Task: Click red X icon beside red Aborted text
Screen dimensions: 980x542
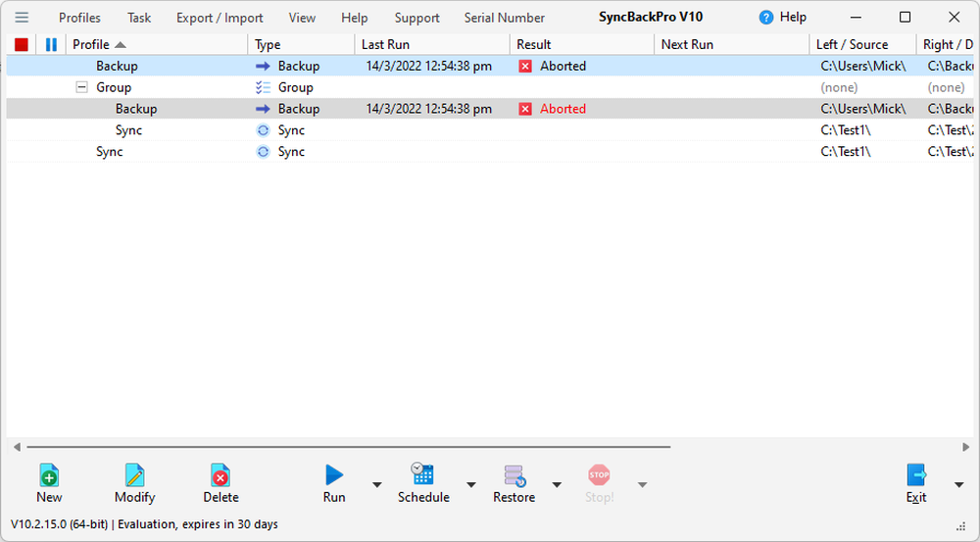Action: pyautogui.click(x=525, y=109)
